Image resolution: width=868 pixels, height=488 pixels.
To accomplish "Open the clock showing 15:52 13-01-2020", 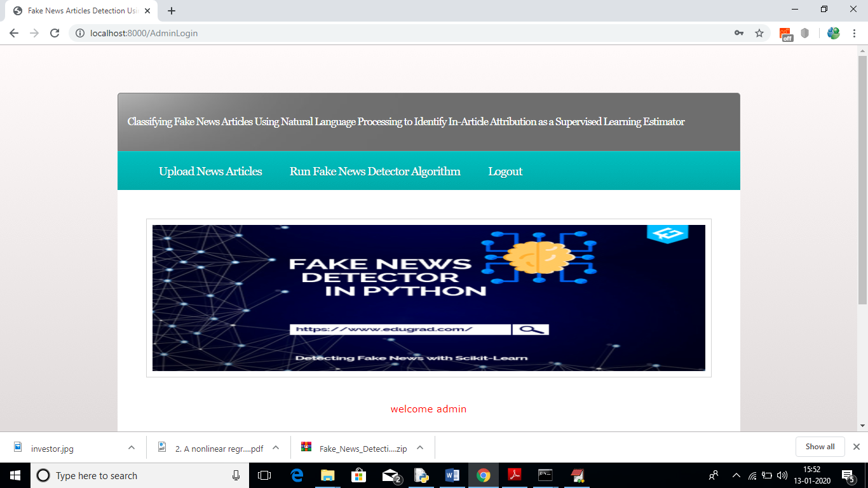I will 811,475.
